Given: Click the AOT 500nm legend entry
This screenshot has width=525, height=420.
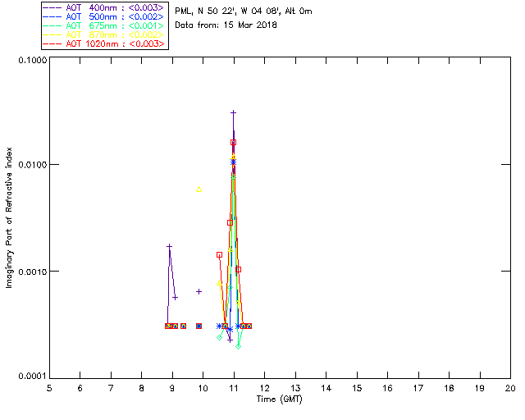Looking at the screenshot, I should point(103,16).
